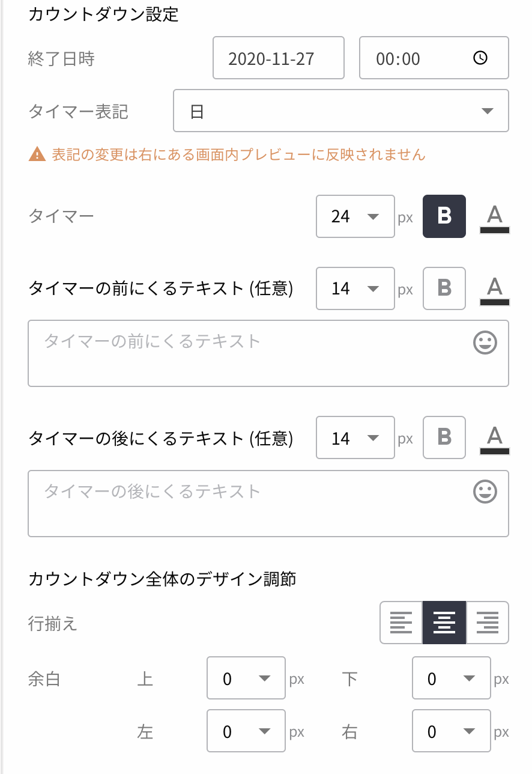Click the タイマーの前にくるテキスト text box
The width and height of the screenshot is (532, 774).
[x=268, y=353]
